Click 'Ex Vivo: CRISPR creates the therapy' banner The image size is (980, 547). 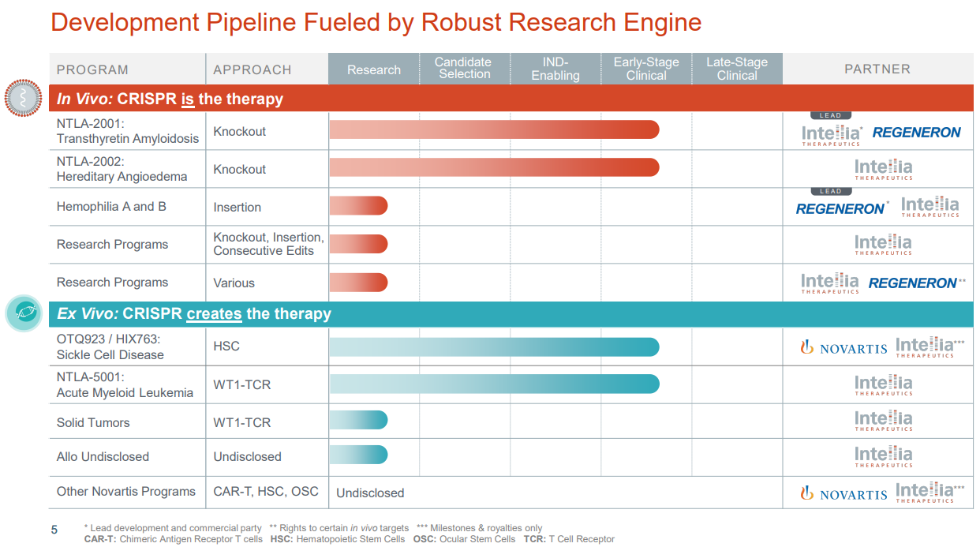(x=511, y=313)
